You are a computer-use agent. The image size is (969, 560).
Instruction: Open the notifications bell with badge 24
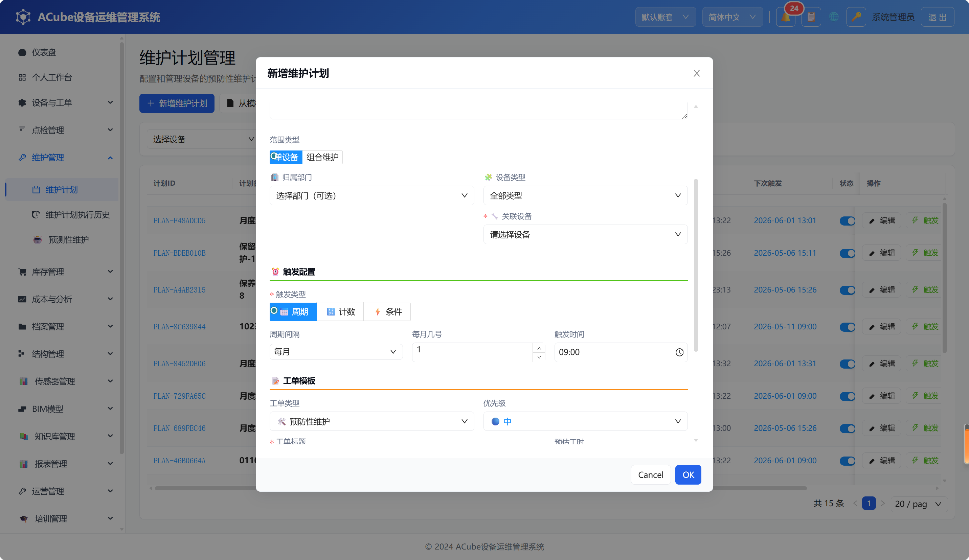786,17
